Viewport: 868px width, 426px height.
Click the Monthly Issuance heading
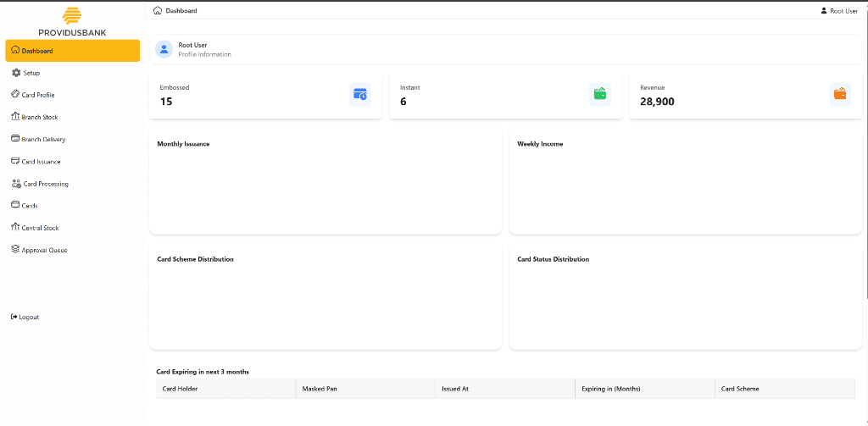[183, 144]
